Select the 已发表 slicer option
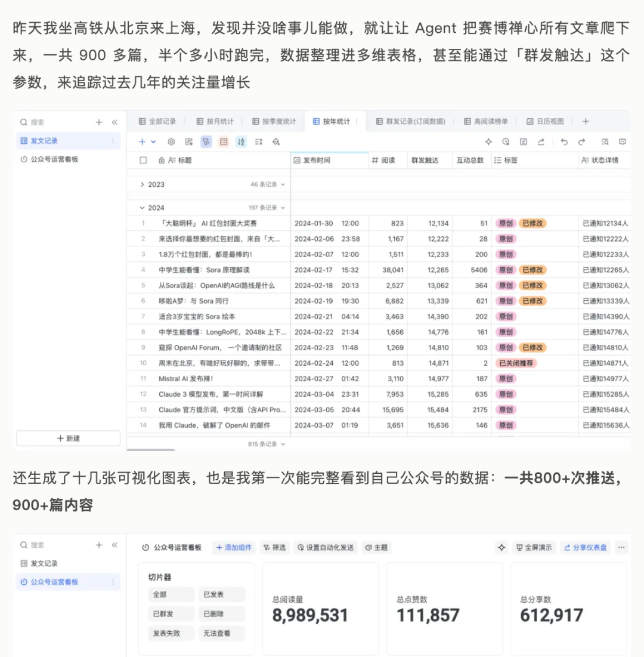Image resolution: width=644 pixels, height=657 pixels. [x=221, y=594]
